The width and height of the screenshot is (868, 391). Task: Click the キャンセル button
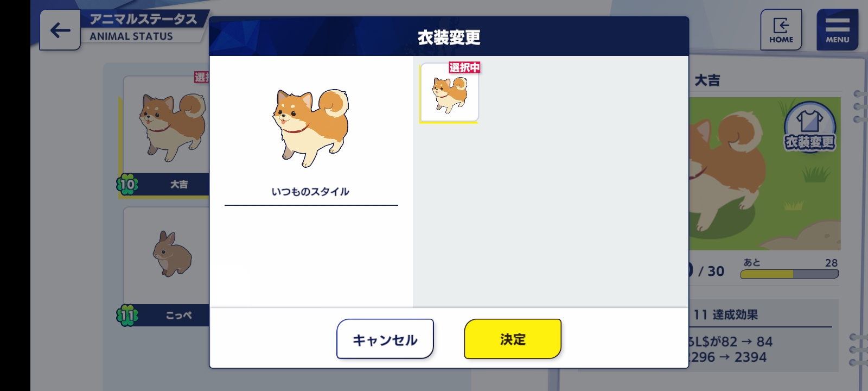[385, 339]
